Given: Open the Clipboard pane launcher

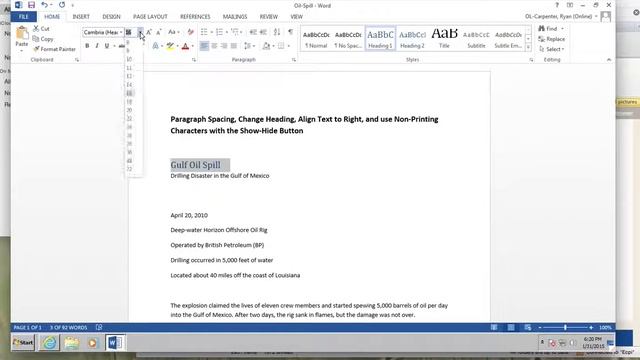Looking at the screenshot, I should click(77, 60).
